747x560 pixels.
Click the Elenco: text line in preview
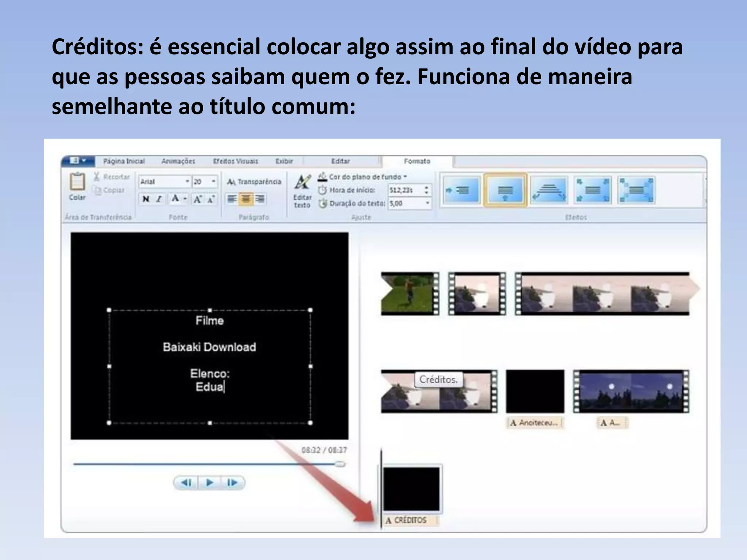pos(210,374)
